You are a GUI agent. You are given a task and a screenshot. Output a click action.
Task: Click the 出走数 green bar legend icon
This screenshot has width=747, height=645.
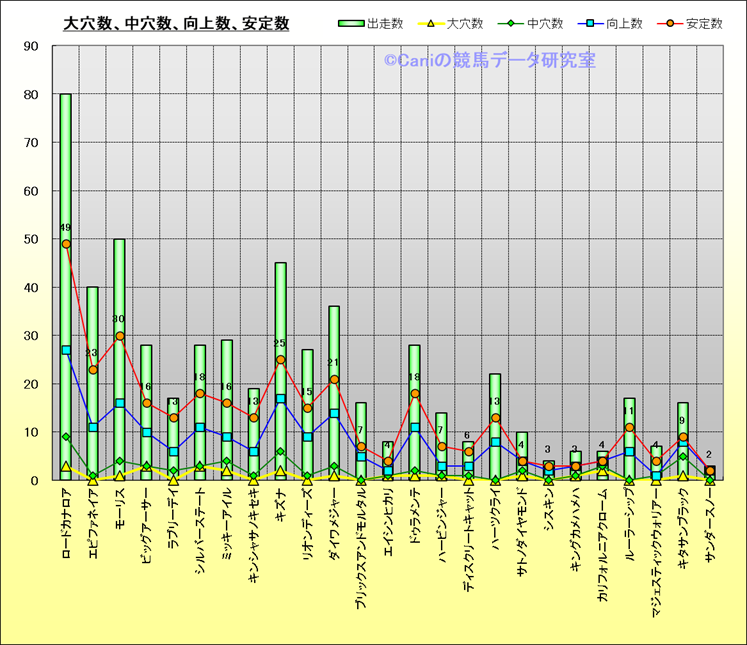[351, 23]
